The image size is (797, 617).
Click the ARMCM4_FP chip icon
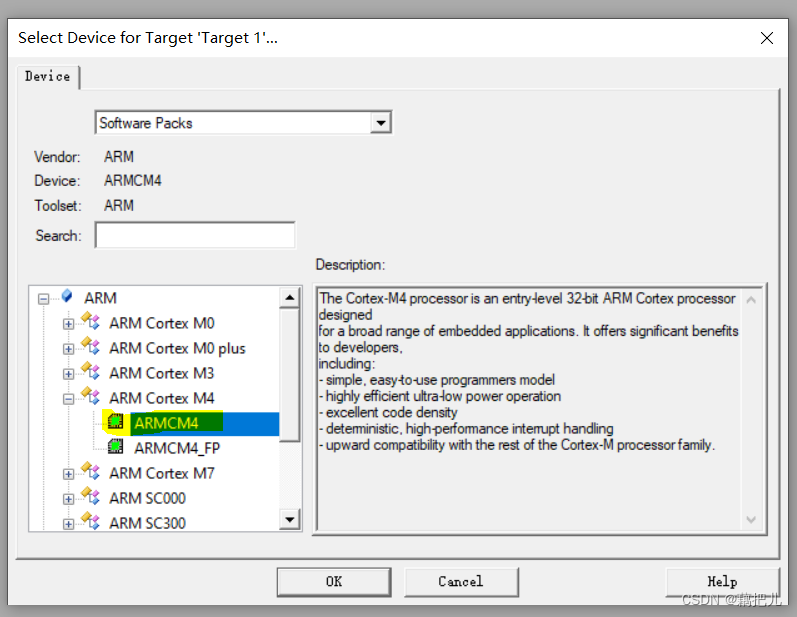[x=115, y=446]
